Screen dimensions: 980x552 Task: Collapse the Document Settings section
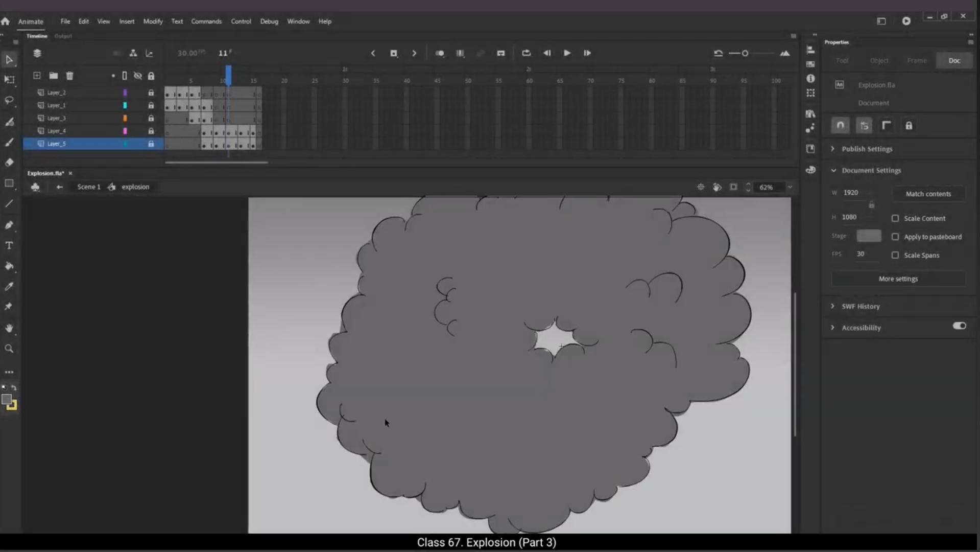tap(833, 170)
